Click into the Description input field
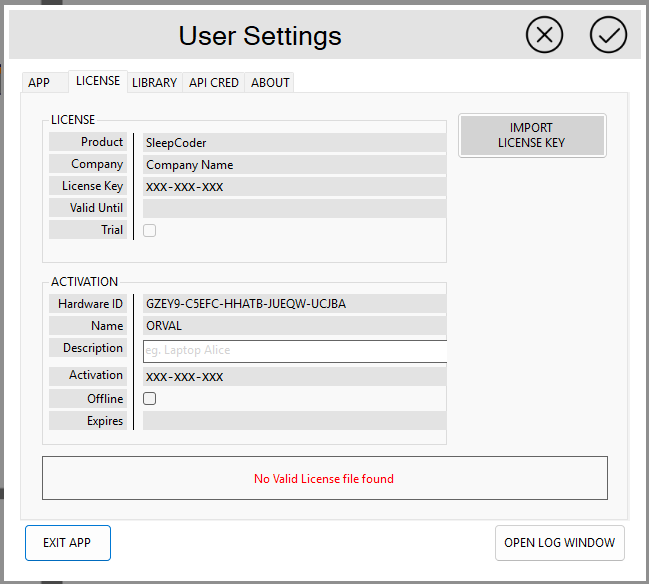 pos(294,351)
